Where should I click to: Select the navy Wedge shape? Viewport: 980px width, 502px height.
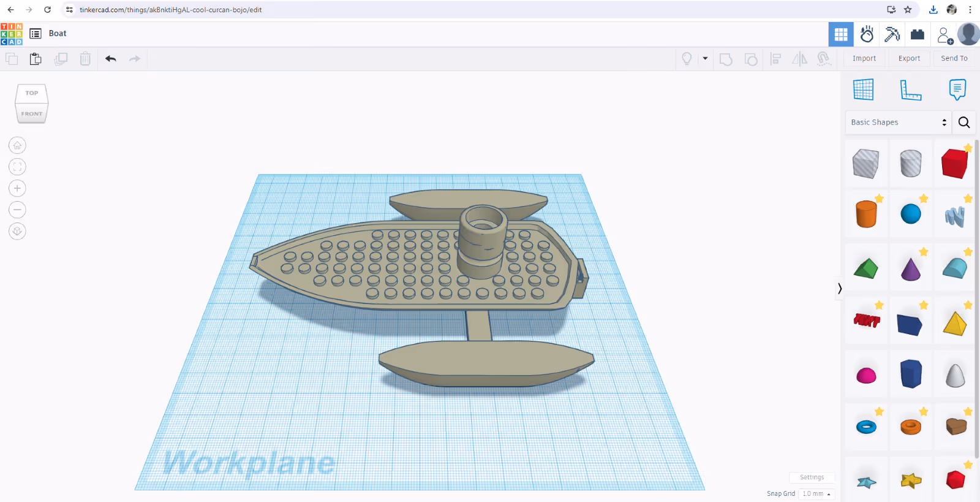click(910, 324)
